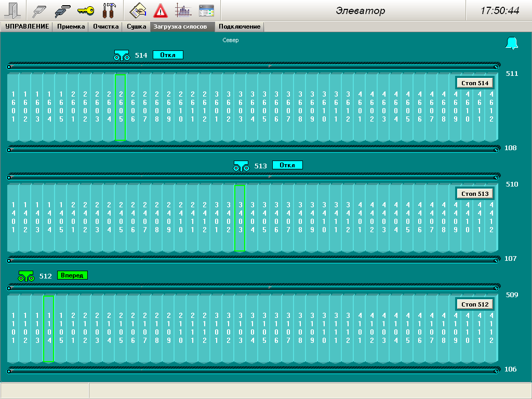Open the tools settings icon (hammer and screwdriver)

(x=109, y=10)
